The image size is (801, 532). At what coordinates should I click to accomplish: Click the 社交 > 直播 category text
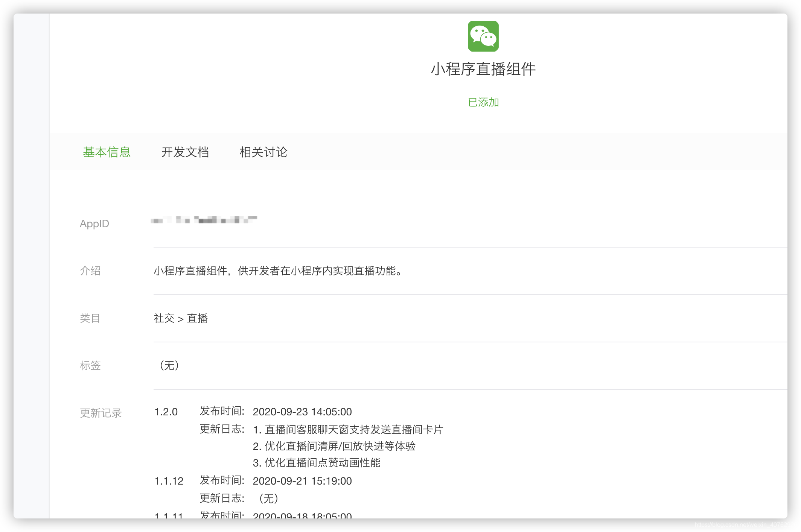click(x=181, y=318)
